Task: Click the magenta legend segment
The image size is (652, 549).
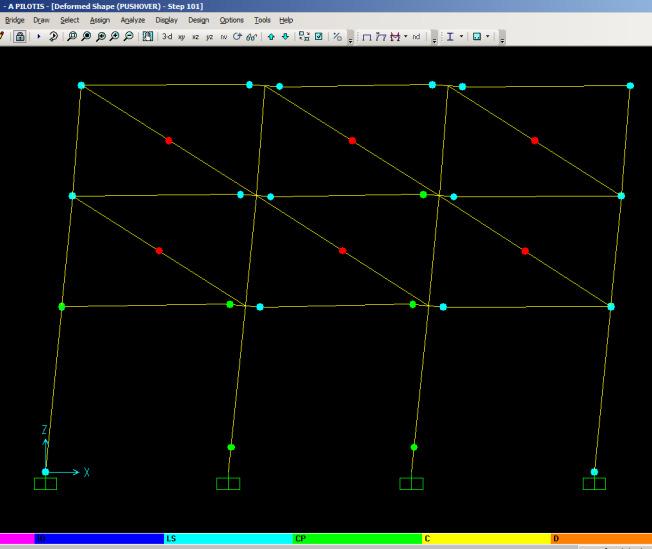Action: coord(17,539)
